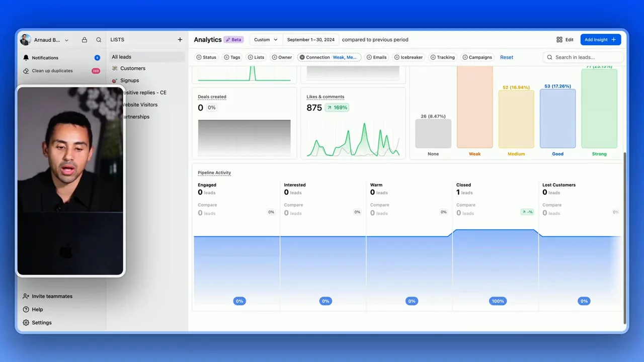
Task: Click the Invite teammates icon
Action: tap(26, 297)
